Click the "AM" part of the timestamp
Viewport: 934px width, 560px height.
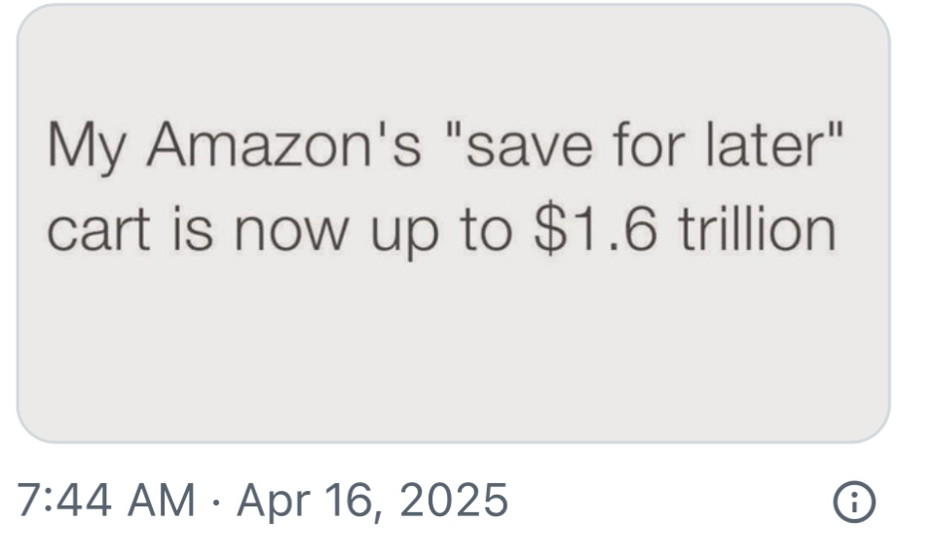click(162, 501)
